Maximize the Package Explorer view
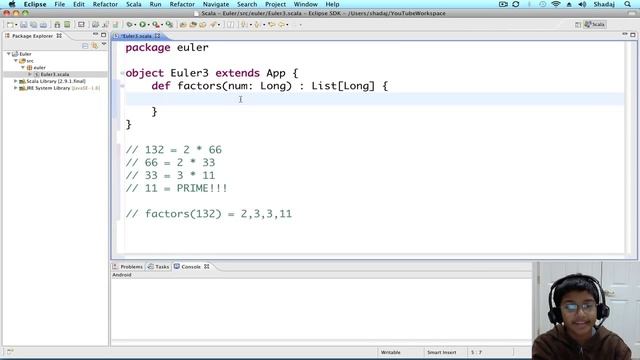The width and height of the screenshot is (640, 360). [103, 35]
